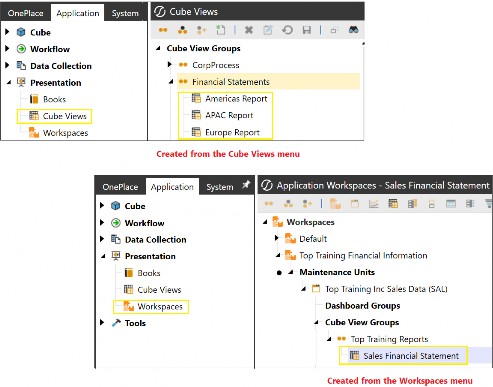This screenshot has width=493, height=387.
Task: Click the Rename pencil icon in Cube Views toolbar
Action: pos(268,30)
